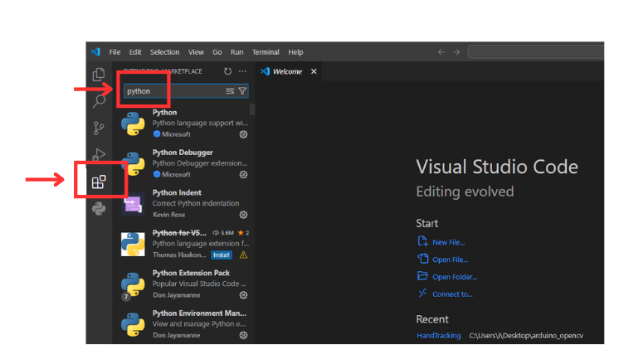This screenshot has width=629, height=364.
Task: Open the Search view in activity bar
Action: click(x=99, y=101)
